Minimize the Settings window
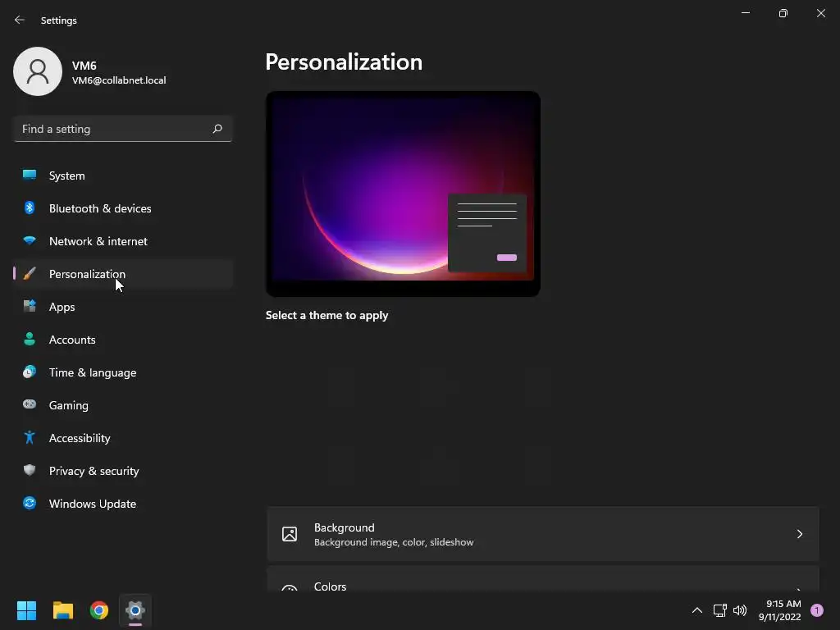 [x=745, y=13]
